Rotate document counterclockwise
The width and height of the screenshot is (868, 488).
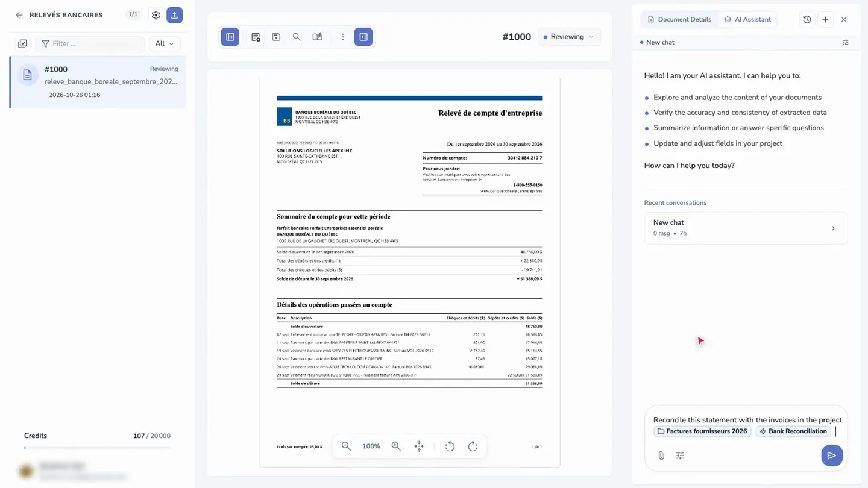(x=450, y=446)
